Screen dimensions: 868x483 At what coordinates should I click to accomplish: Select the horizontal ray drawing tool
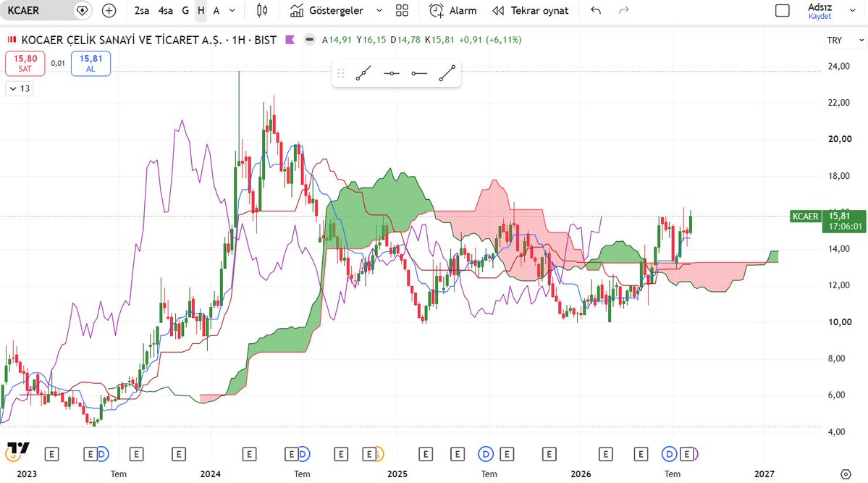[419, 73]
